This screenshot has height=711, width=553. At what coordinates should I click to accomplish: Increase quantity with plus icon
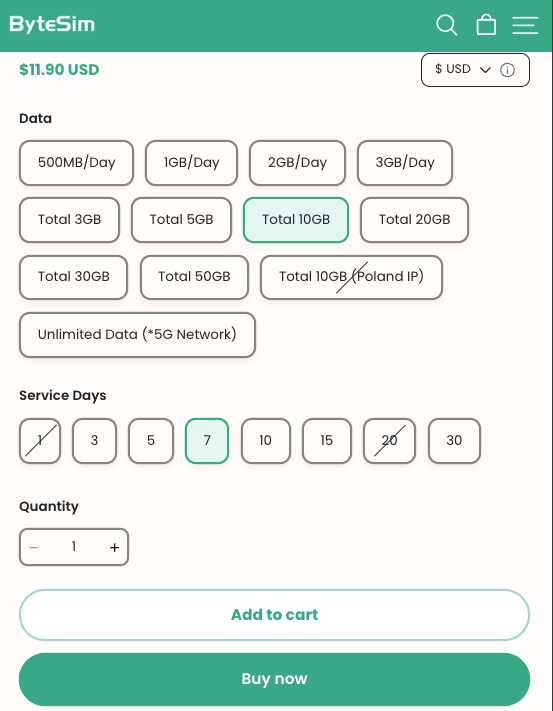(x=114, y=547)
